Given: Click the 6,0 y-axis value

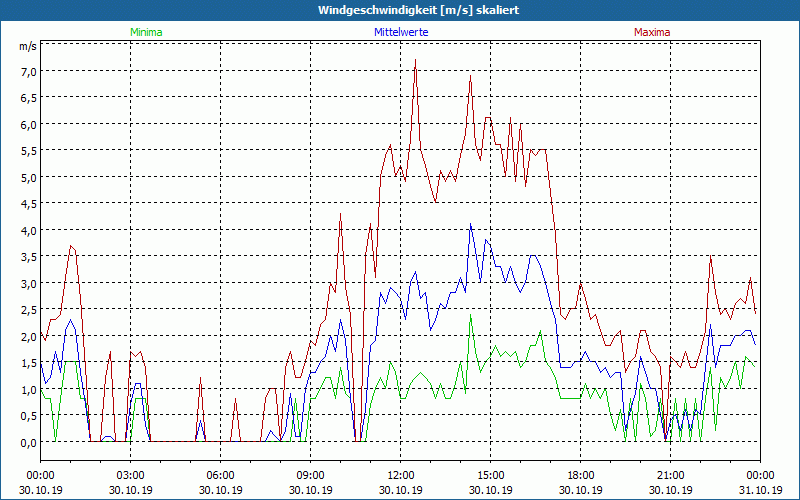Looking at the screenshot, I should (28, 124).
